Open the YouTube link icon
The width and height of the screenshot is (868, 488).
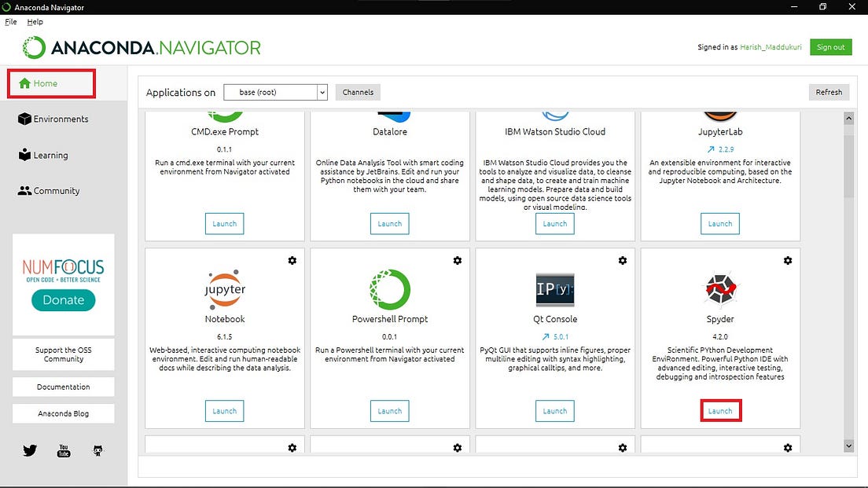(64, 450)
